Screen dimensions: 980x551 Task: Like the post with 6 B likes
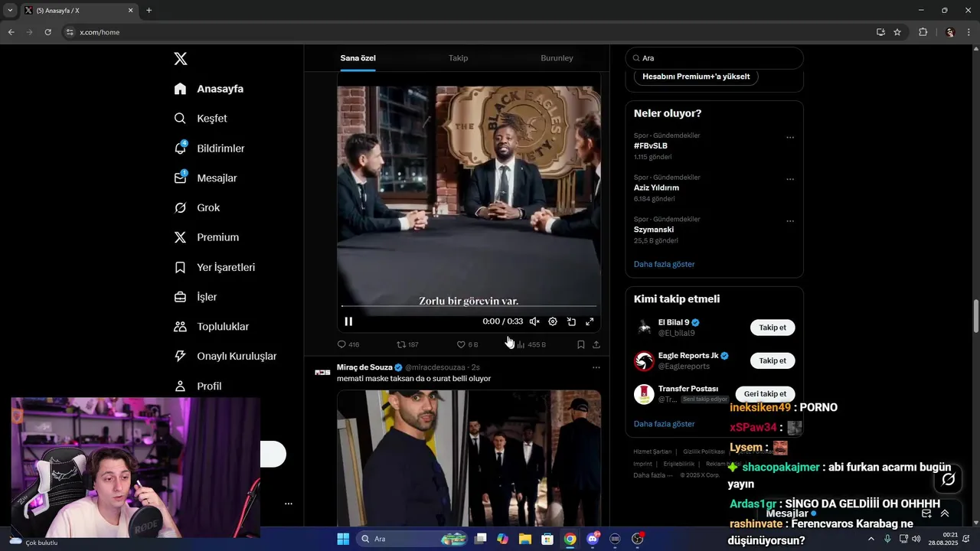(x=467, y=344)
